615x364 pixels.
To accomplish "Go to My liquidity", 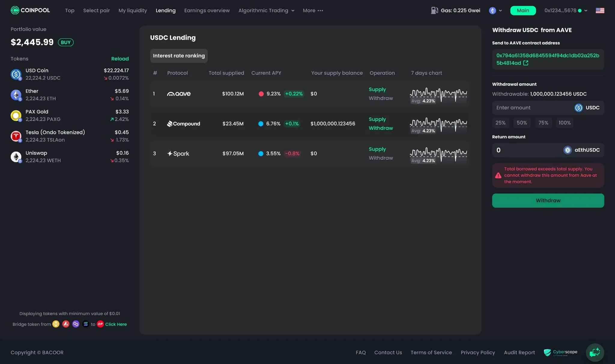I will tap(133, 11).
